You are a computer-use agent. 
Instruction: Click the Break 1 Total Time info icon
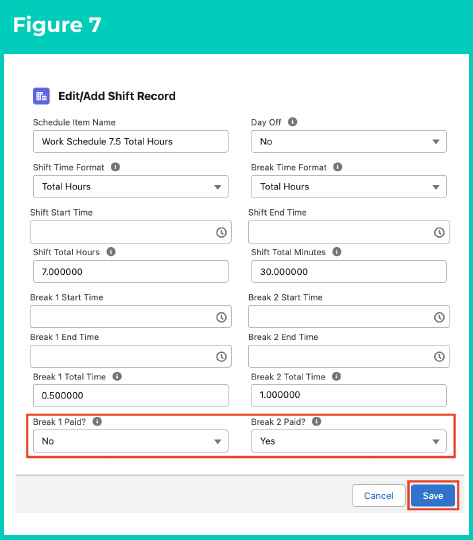[x=117, y=376]
